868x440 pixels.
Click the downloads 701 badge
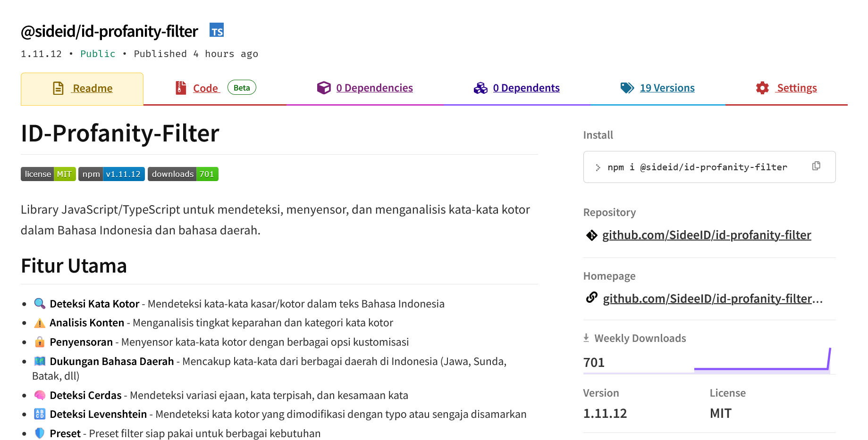[183, 174]
